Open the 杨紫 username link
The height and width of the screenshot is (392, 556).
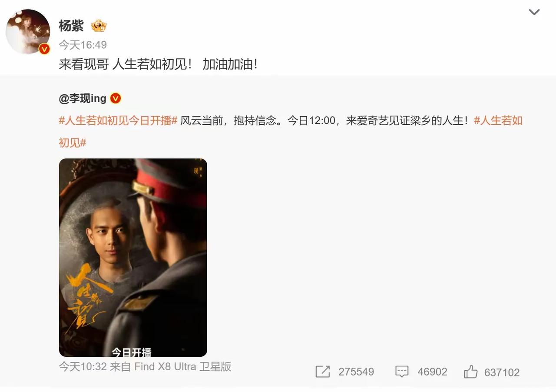coord(71,26)
